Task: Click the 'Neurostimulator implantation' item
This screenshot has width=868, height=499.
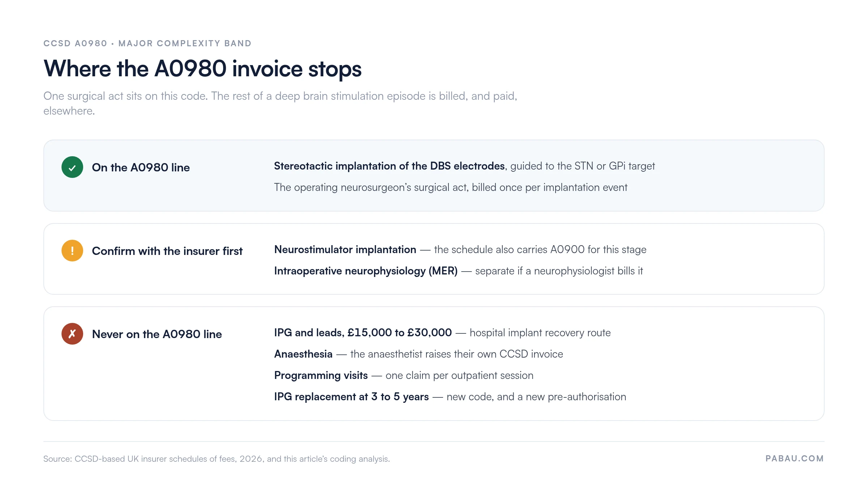Action: point(345,249)
